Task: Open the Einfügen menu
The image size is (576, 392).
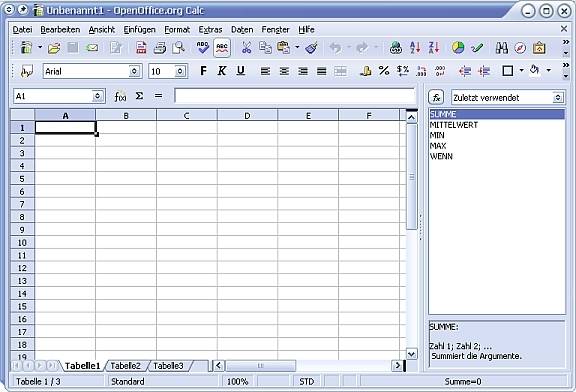Action: point(139,29)
